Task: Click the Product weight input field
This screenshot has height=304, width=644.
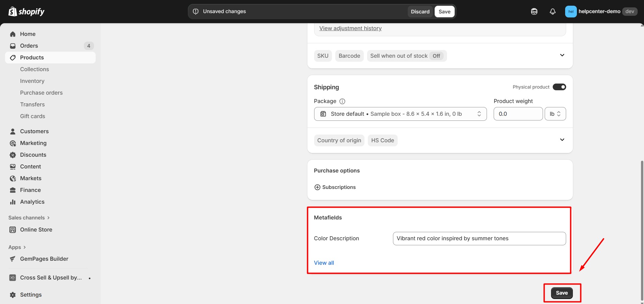Action: [517, 114]
